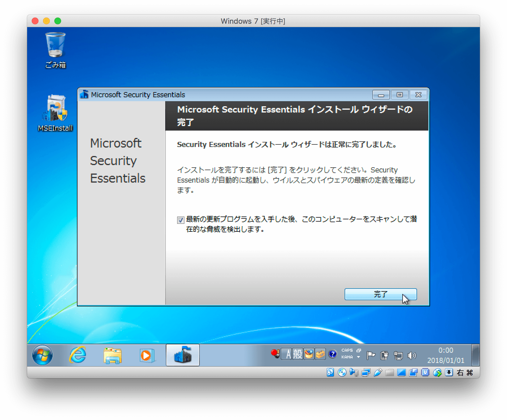Open the Microsoft Security Essentials taskbar icon

[182, 355]
